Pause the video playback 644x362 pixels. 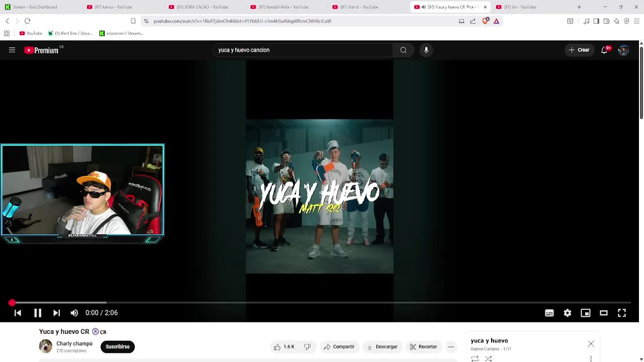[37, 313]
